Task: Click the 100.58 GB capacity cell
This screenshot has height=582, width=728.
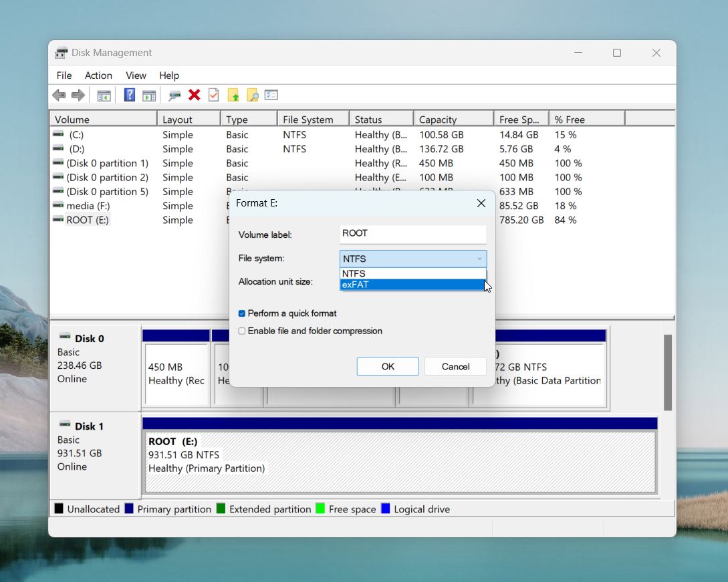Action: pos(441,134)
